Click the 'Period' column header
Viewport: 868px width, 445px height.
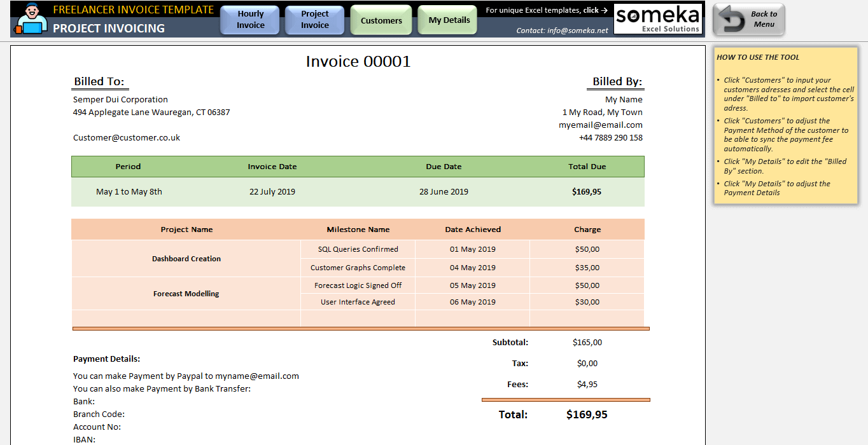128,167
